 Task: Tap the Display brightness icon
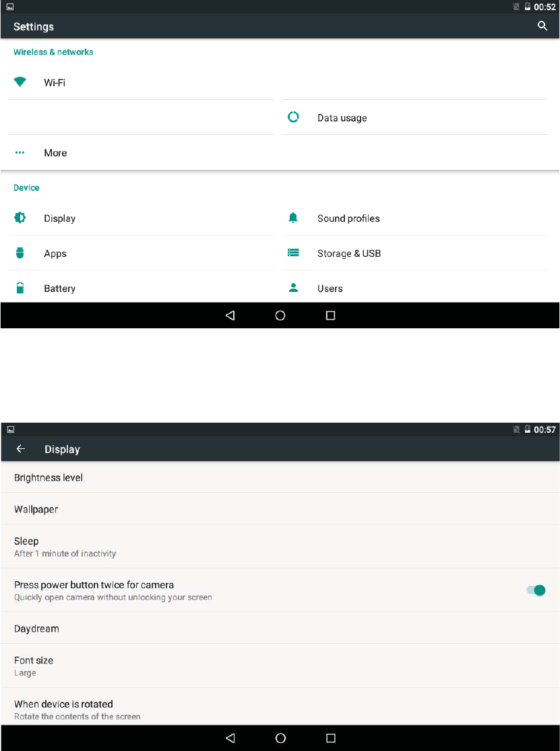point(20,218)
